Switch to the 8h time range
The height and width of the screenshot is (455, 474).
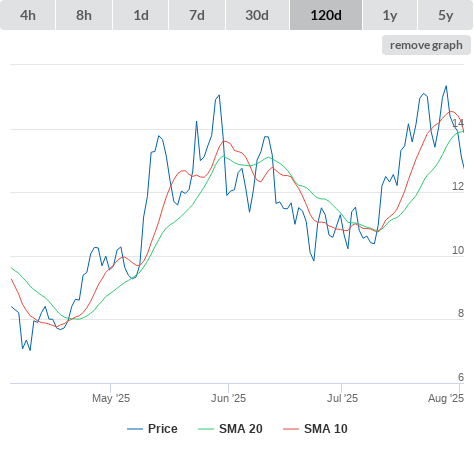pos(84,15)
